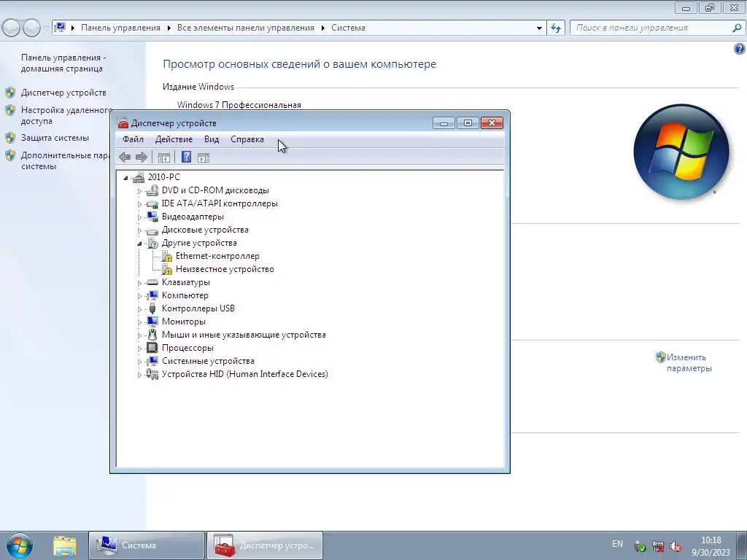
Task: Click the taskbar clock showing 10:18
Action: pyautogui.click(x=711, y=546)
